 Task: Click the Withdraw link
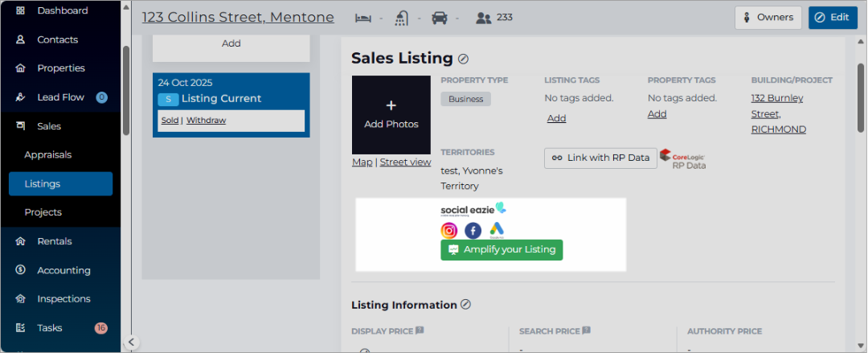[206, 121]
